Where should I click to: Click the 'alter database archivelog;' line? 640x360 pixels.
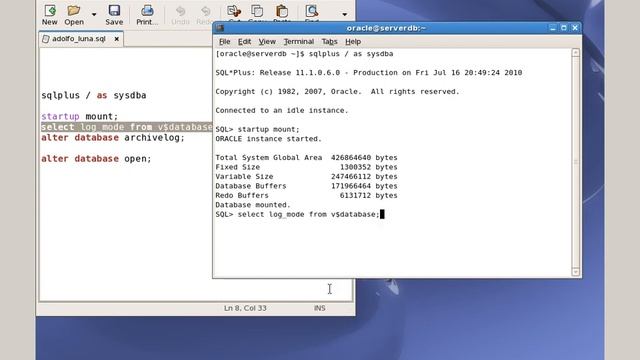coord(113,138)
